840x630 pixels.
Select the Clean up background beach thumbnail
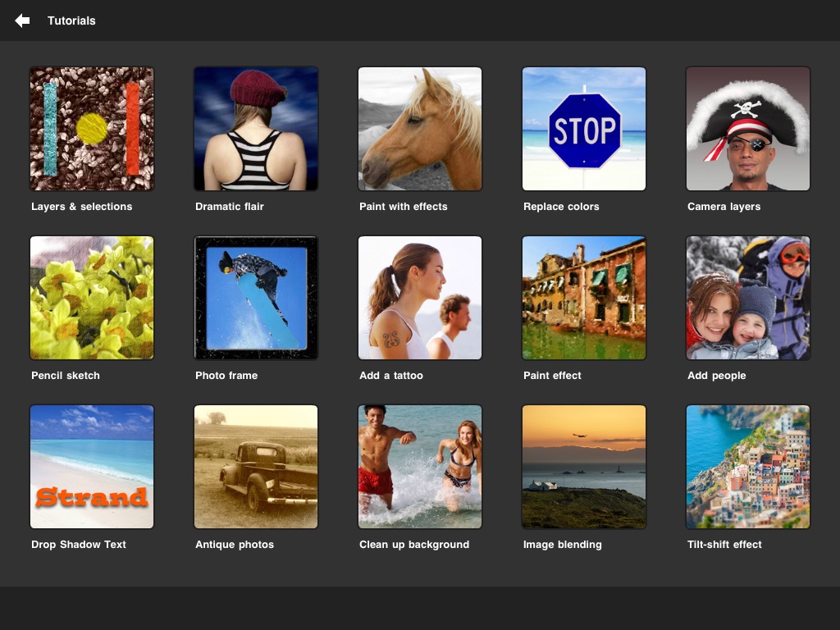pos(420,467)
